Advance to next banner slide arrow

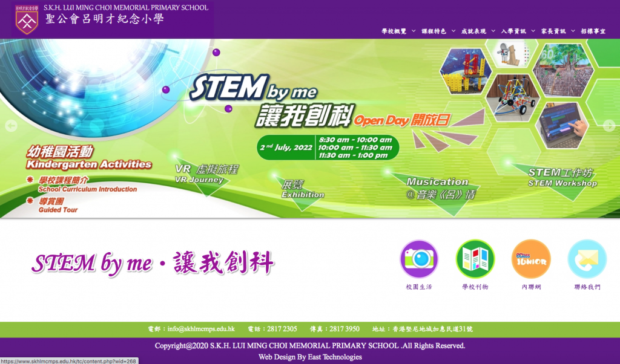(609, 126)
